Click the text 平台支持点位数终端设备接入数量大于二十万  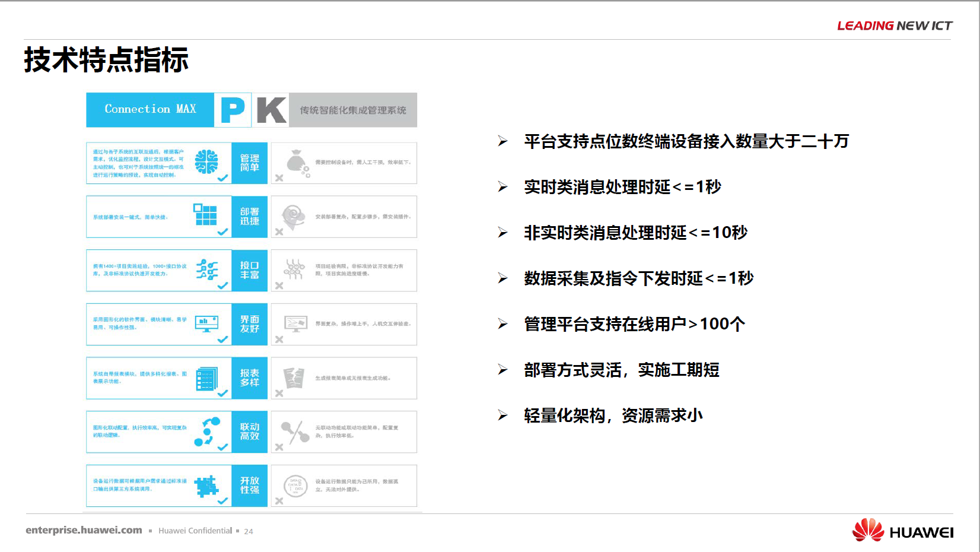(x=686, y=141)
